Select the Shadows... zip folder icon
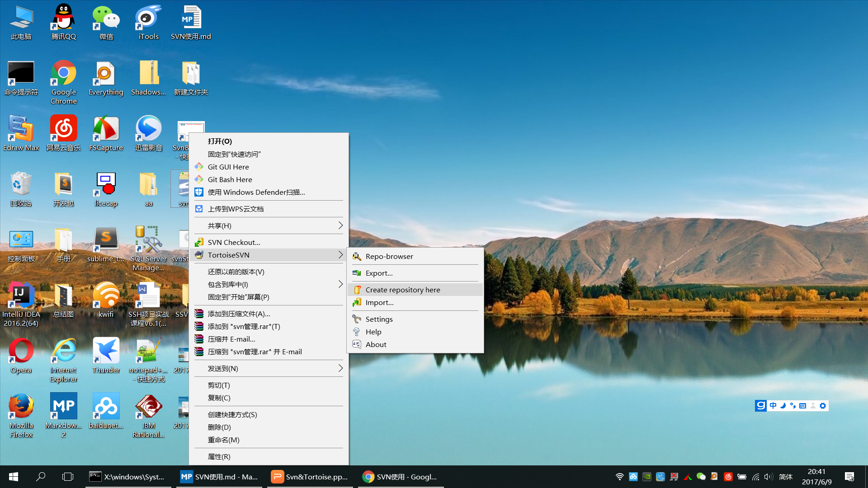Screen dimensions: 868x488 coord(149,78)
